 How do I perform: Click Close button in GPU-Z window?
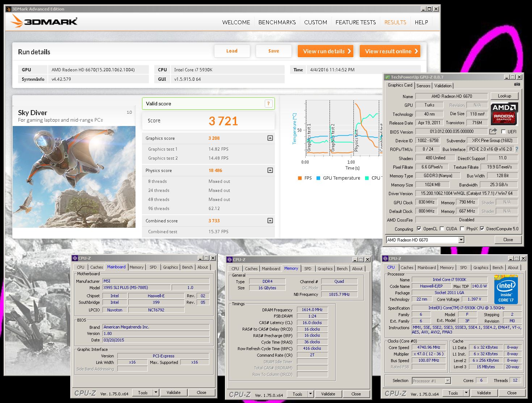(508, 240)
